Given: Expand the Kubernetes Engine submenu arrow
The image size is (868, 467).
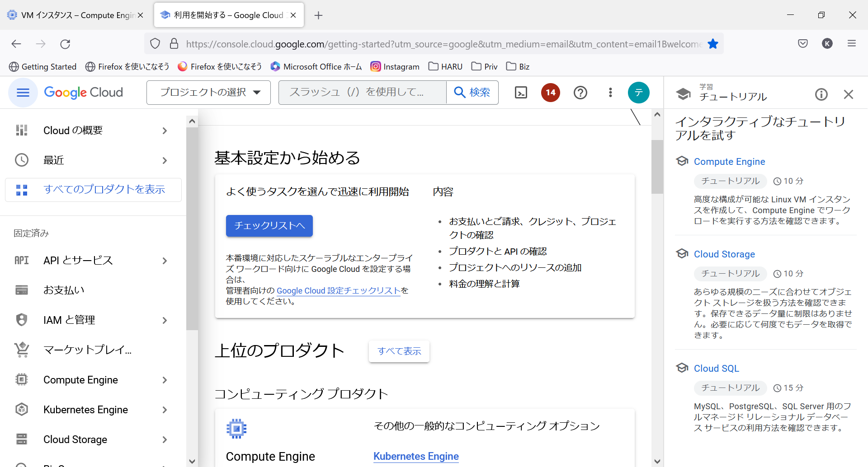Looking at the screenshot, I should point(165,410).
